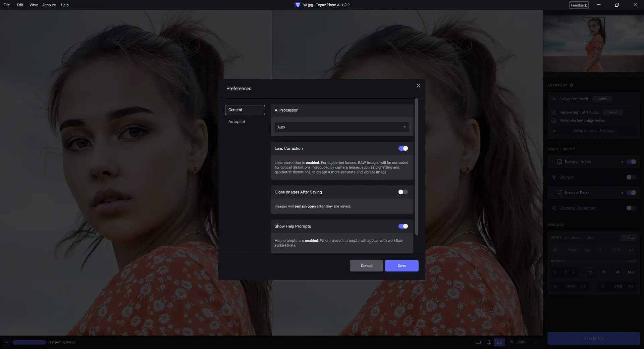The height and width of the screenshot is (349, 644).
Task: Click the face recovery status icon
Action: [x=554, y=112]
